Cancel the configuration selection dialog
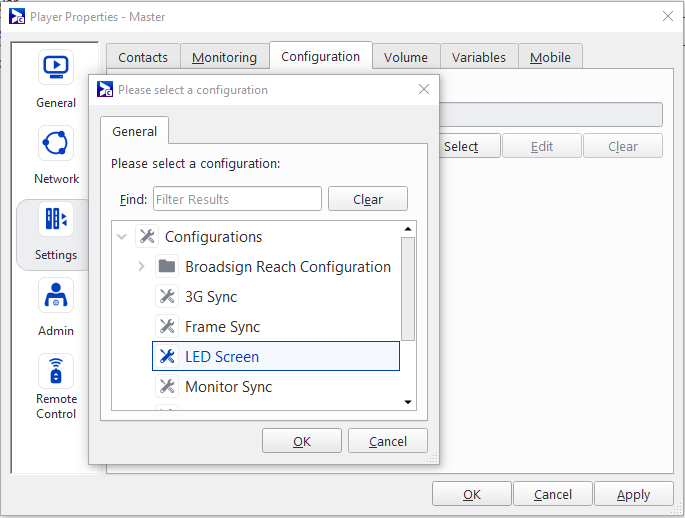This screenshot has width=685, height=518. pos(387,441)
